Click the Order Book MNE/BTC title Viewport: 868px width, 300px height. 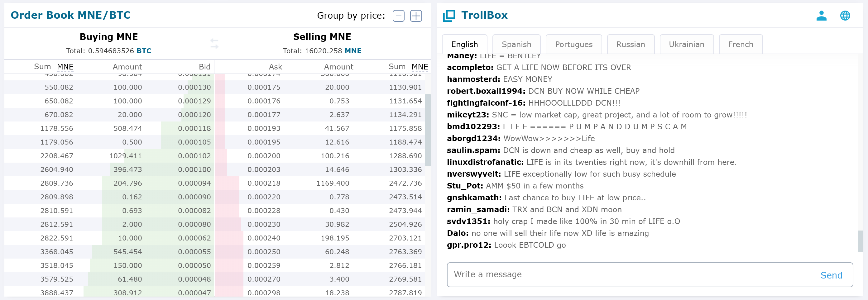(71, 15)
